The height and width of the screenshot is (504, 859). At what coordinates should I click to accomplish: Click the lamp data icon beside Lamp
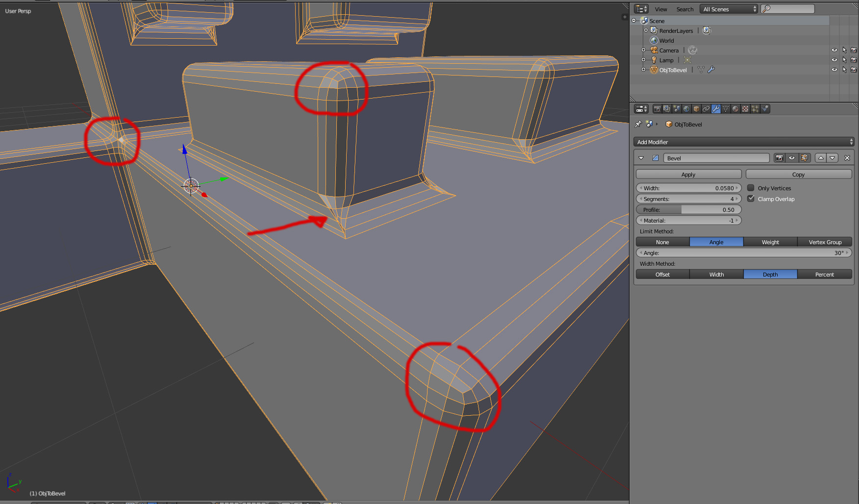[x=687, y=60]
